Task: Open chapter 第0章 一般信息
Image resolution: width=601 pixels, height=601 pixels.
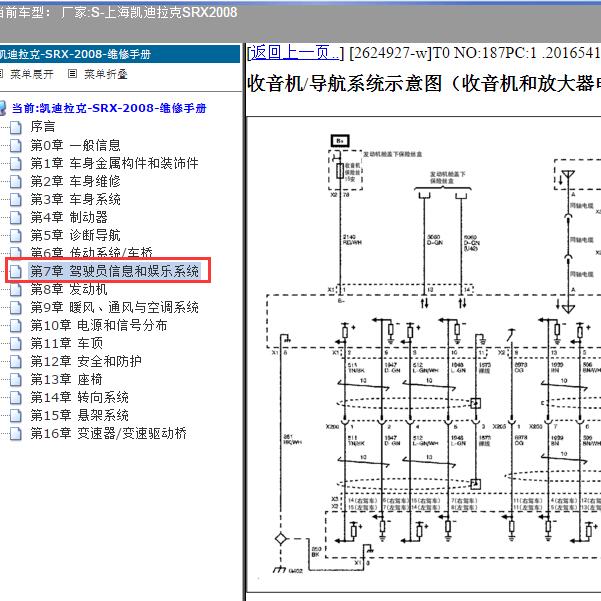Action: [76, 145]
